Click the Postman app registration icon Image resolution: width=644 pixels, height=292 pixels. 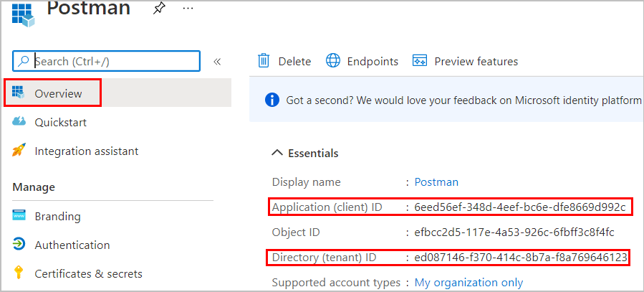(x=24, y=14)
